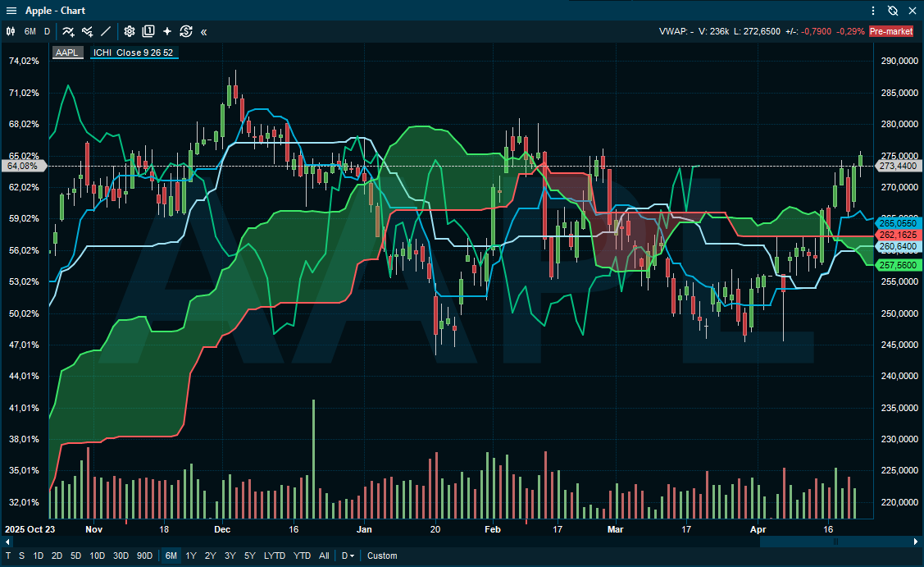Screen dimensions: 924x567
Task: Click the Dec label on the date axis
Action: (x=222, y=529)
